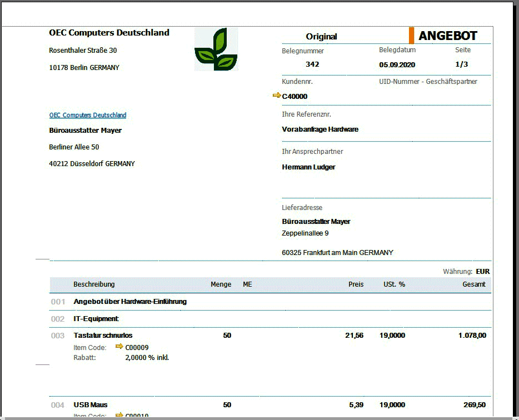This screenshot has height=420, width=519.
Task: Click the Beschreibung column header
Action: point(94,284)
